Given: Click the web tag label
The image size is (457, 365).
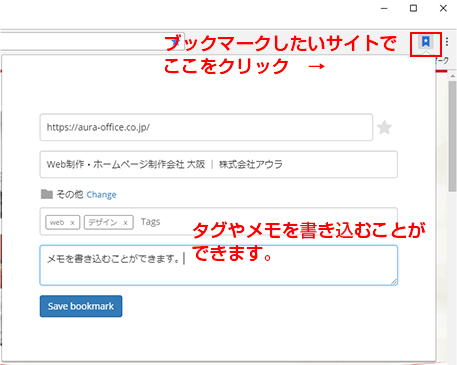Looking at the screenshot, I should click(57, 223).
